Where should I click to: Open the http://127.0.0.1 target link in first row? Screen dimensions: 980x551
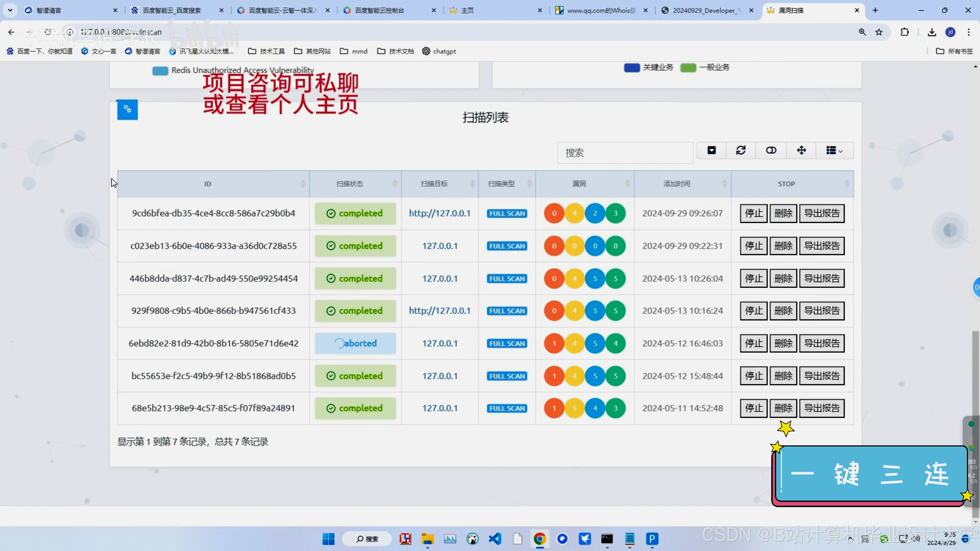click(x=439, y=213)
